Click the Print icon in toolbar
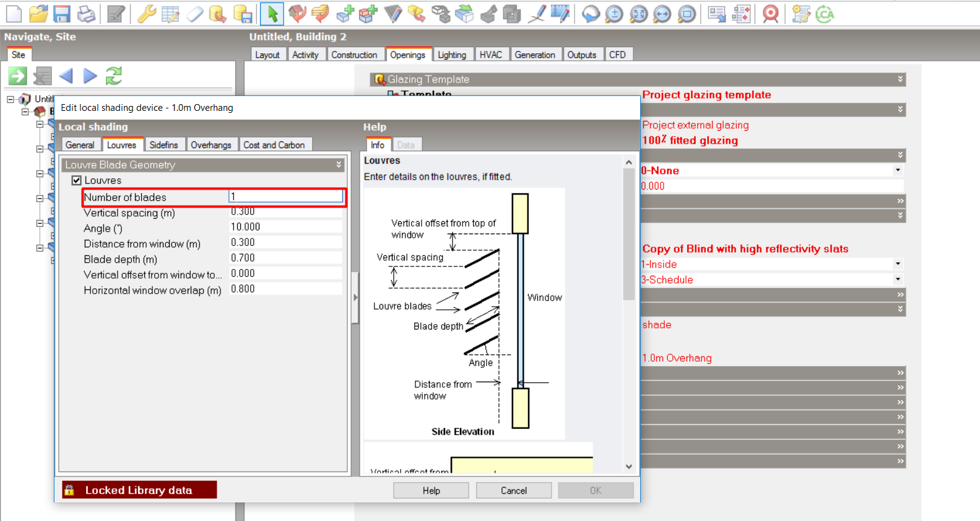 (x=86, y=14)
